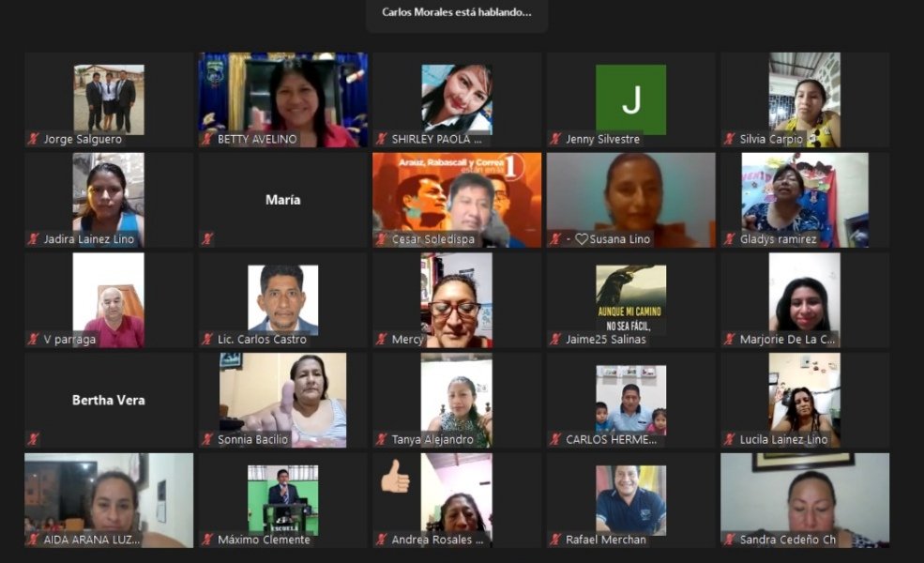The image size is (924, 563).
Task: Select Lucila Lainez Lino's video feed
Action: pos(805,401)
